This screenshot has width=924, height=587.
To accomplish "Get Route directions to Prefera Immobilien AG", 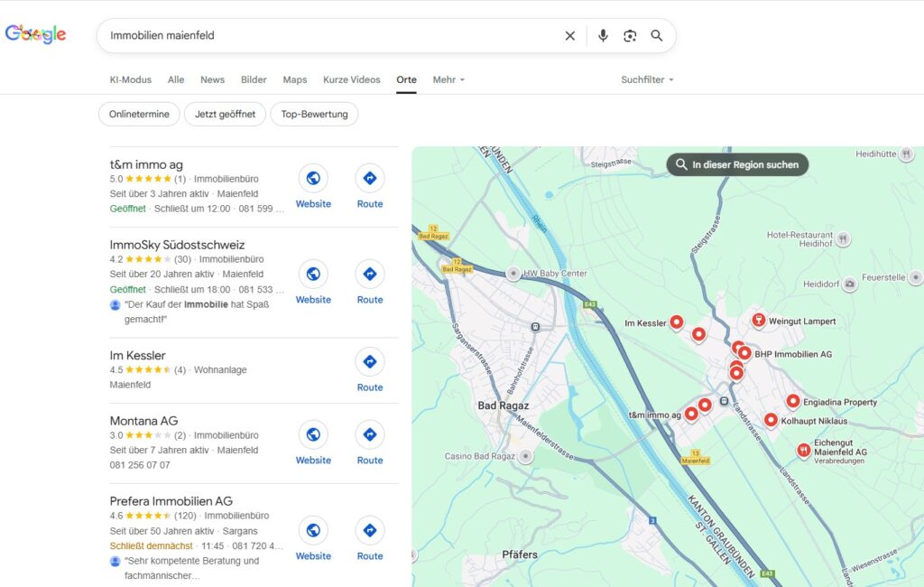I will pos(370,530).
